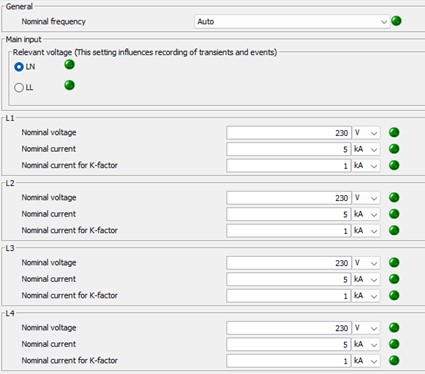The height and width of the screenshot is (374, 425).
Task: Click the green indicator next to LN
Action: (69, 64)
